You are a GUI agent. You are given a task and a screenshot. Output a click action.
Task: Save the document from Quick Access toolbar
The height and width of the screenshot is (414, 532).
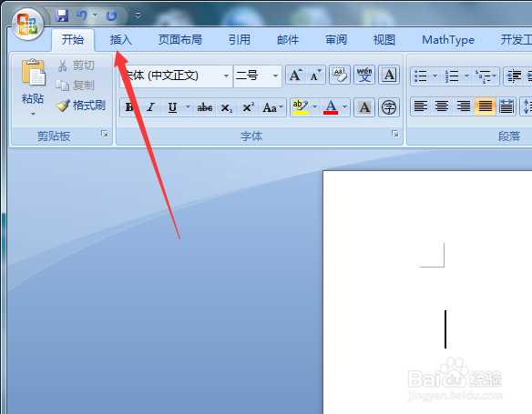tap(62, 15)
